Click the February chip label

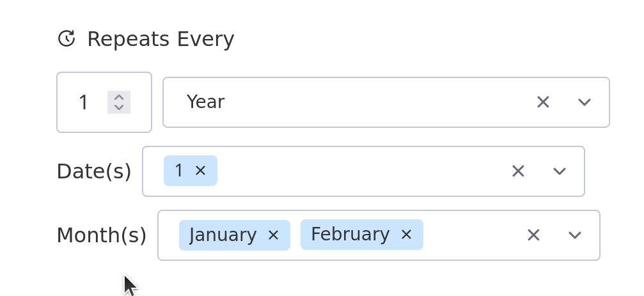point(350,235)
